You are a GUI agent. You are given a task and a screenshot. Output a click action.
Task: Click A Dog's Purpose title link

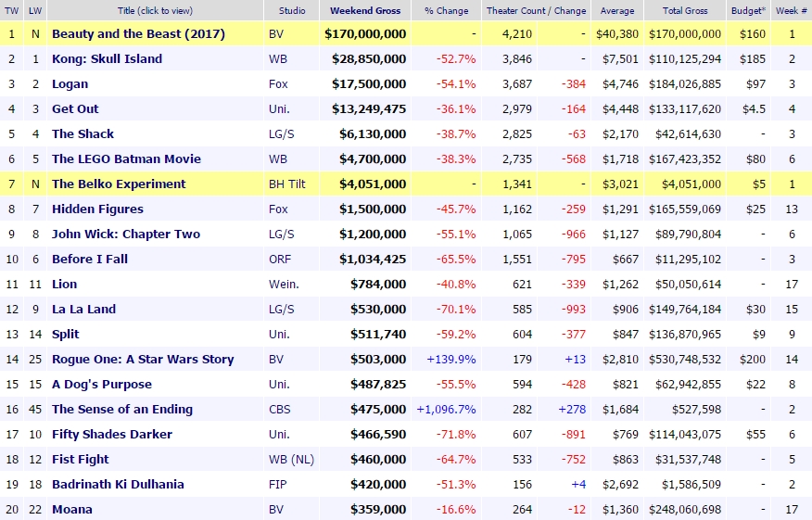click(x=102, y=385)
